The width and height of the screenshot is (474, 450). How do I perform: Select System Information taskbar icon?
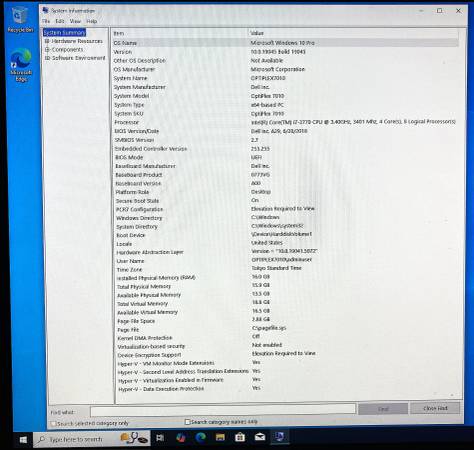point(279,436)
